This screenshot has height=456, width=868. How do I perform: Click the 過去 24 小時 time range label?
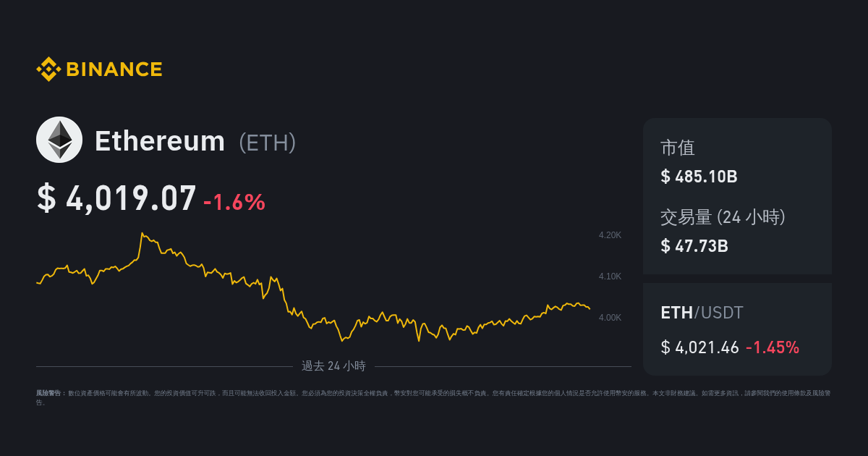click(x=333, y=366)
